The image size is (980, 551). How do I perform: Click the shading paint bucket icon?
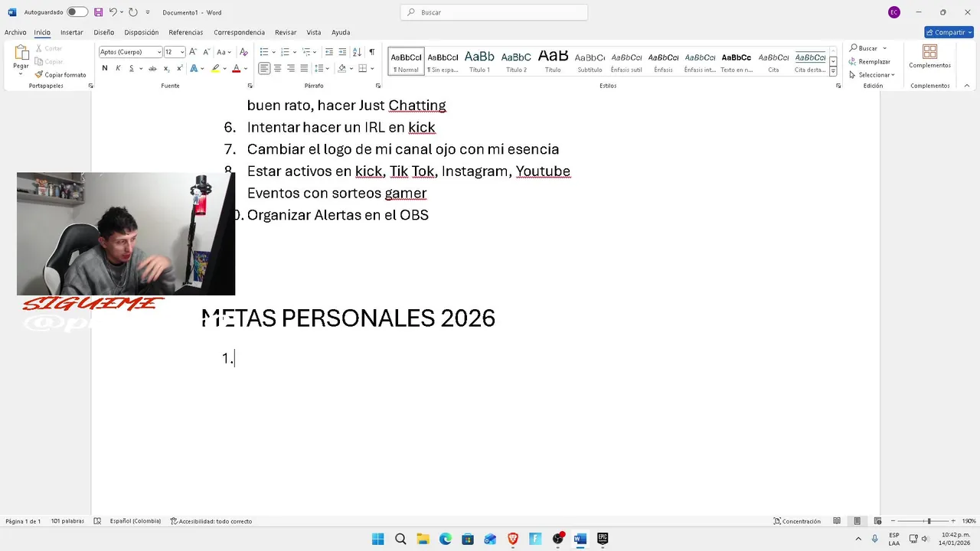pos(342,68)
